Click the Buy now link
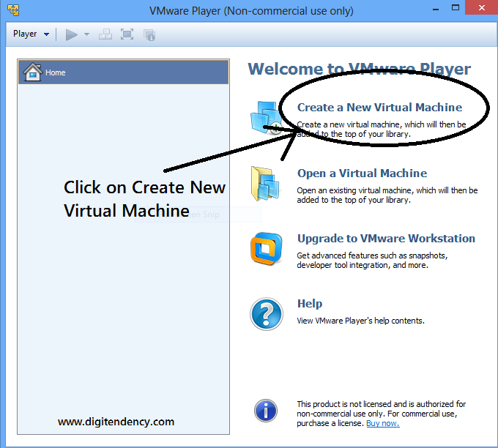This screenshot has height=448, width=498. (383, 423)
